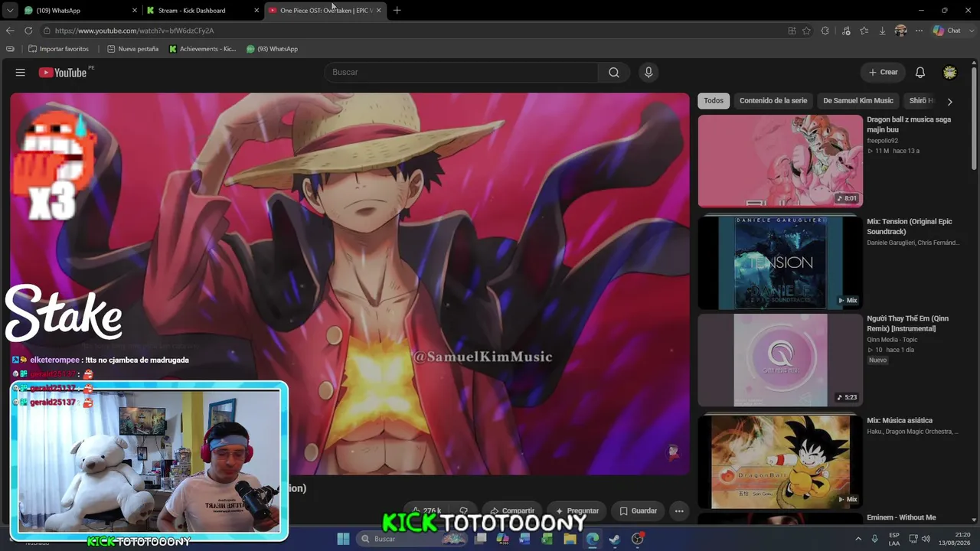Open Steam from the taskbar

[615, 539]
